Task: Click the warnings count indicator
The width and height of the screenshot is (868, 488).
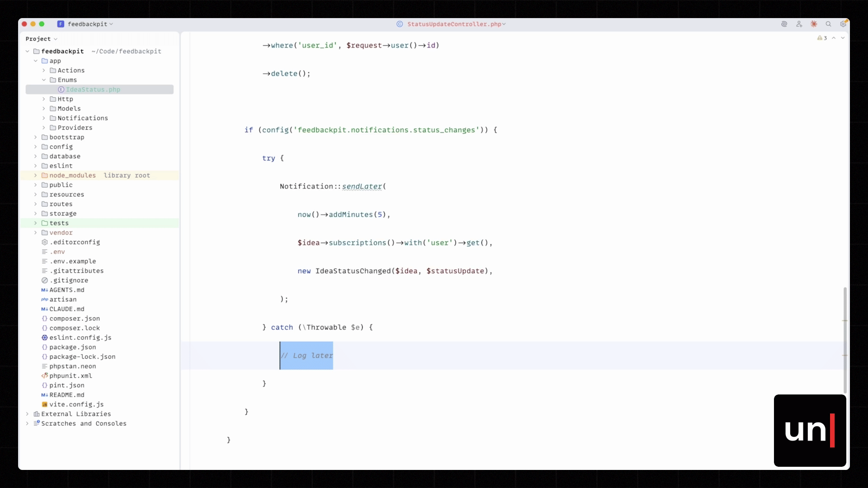Action: [822, 38]
